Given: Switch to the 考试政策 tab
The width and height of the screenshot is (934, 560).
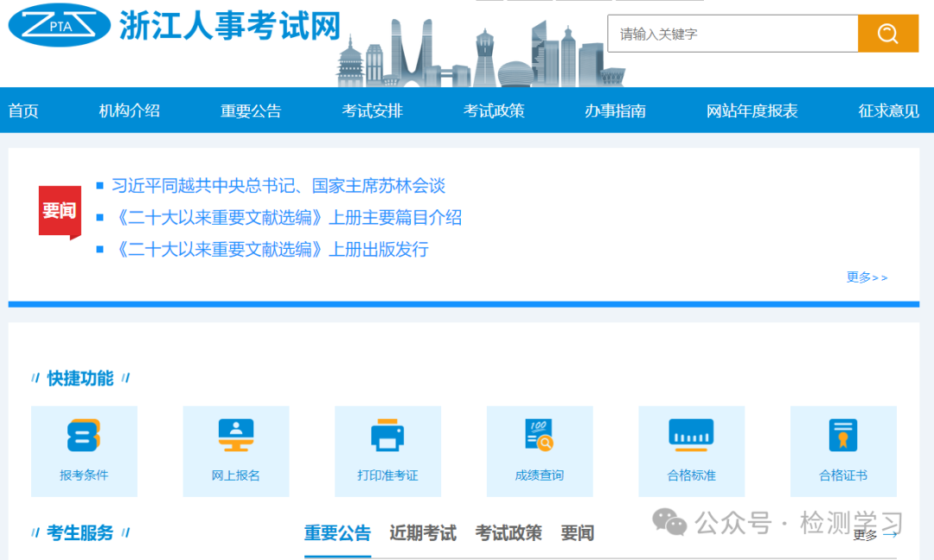Looking at the screenshot, I should pyautogui.click(x=508, y=533).
